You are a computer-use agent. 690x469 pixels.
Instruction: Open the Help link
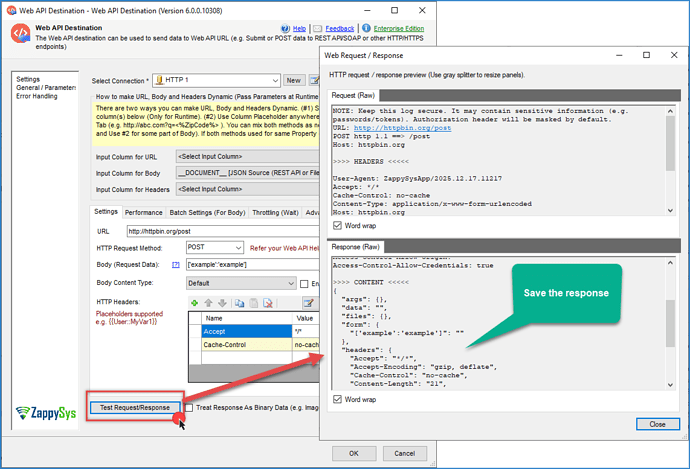pos(299,29)
